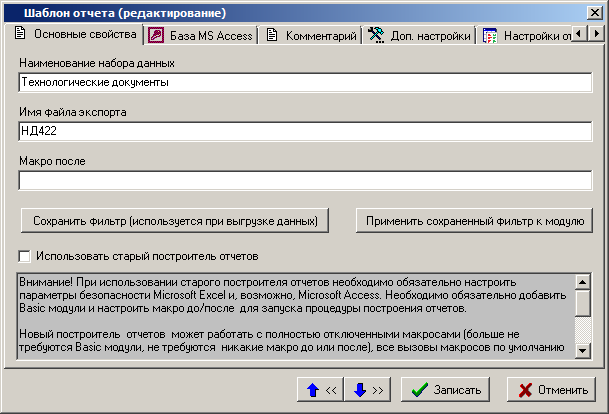Cancel editing with the Отменить button
This screenshot has width=609, height=414.
[x=552, y=389]
